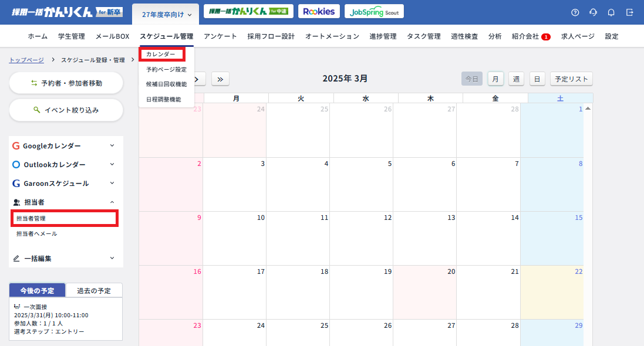Click the help question mark icon
Viewport: 644px width, 346px height.
pos(575,12)
